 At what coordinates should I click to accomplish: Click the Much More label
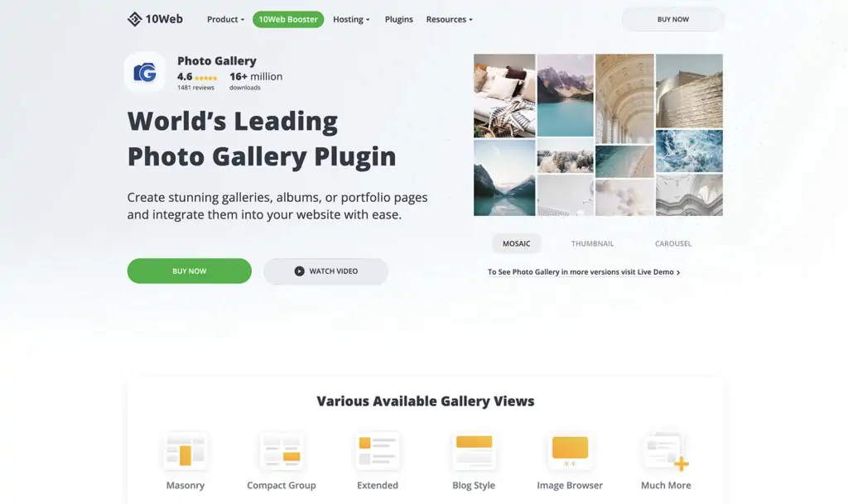pos(666,485)
